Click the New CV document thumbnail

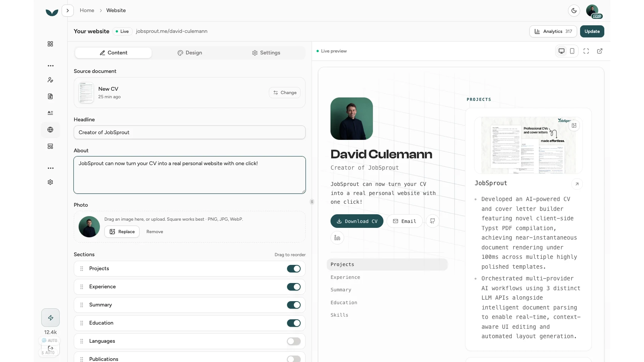[x=86, y=93]
